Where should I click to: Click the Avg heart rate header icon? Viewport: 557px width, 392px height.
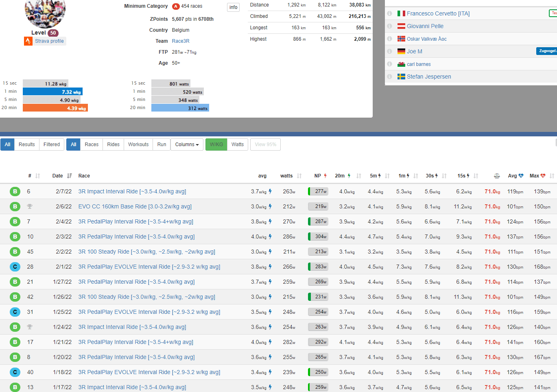[521, 176]
